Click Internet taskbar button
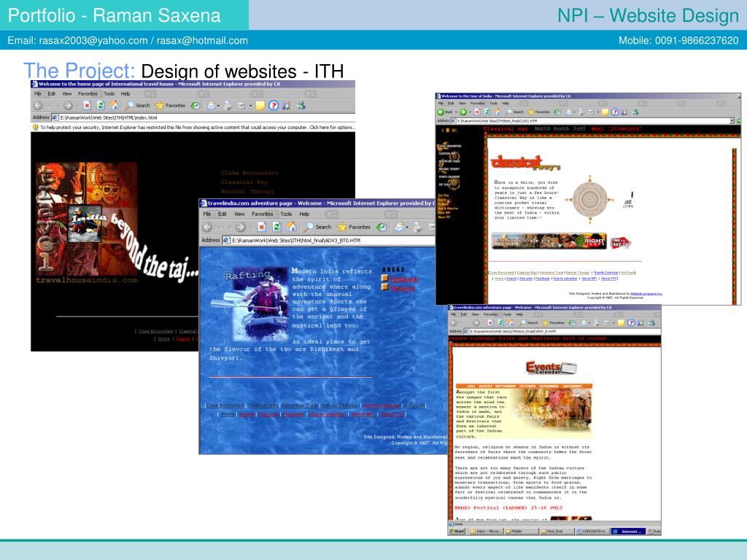The width and height of the screenshot is (747, 560). pyautogui.click(x=628, y=531)
